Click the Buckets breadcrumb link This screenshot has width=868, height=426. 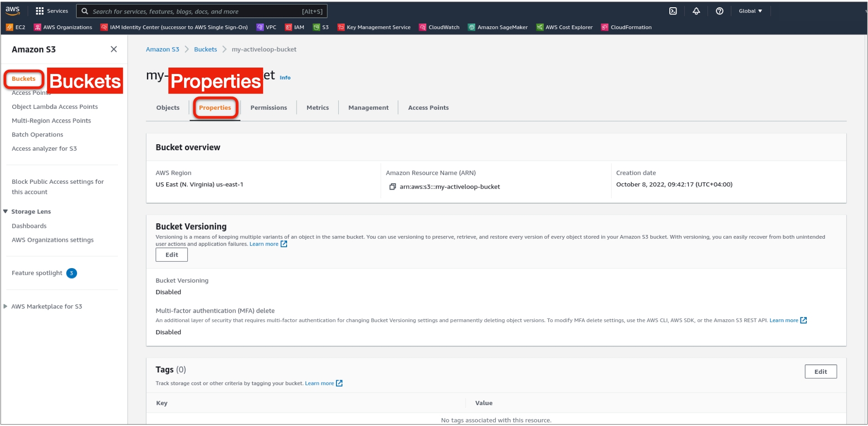pyautogui.click(x=205, y=49)
